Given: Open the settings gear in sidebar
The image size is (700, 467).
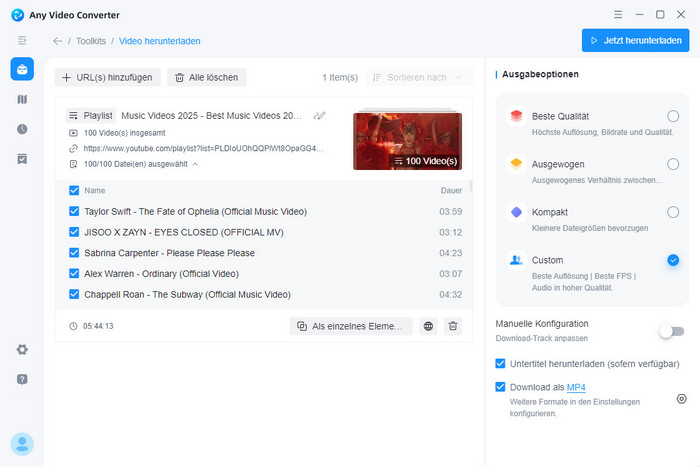Looking at the screenshot, I should [22, 349].
